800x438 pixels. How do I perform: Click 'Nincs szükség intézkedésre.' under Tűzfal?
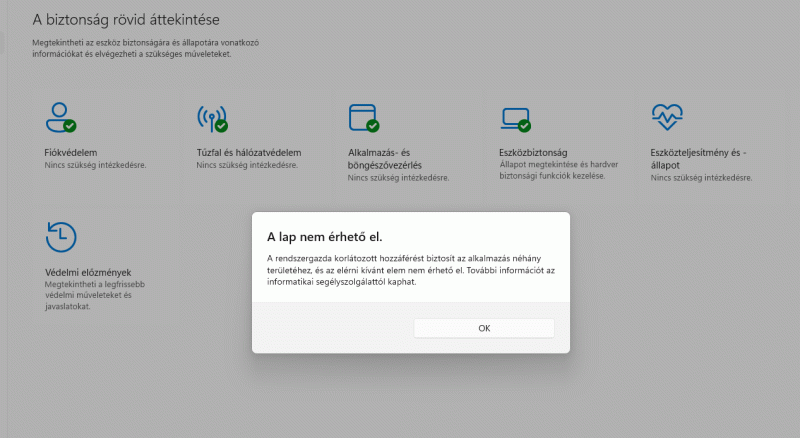[247, 165]
